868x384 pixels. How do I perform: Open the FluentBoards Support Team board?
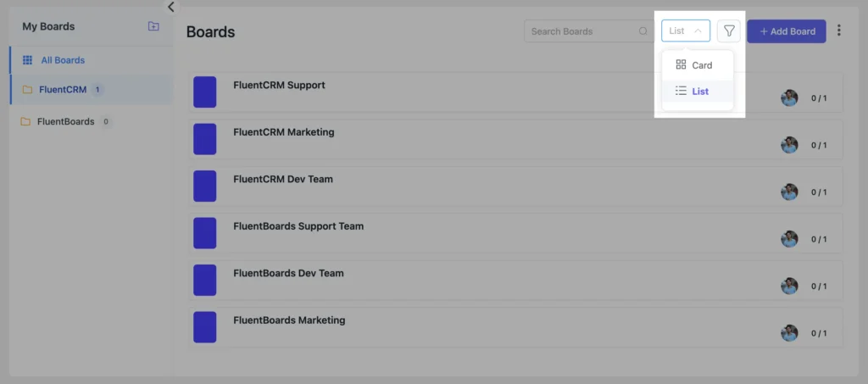tap(515, 233)
